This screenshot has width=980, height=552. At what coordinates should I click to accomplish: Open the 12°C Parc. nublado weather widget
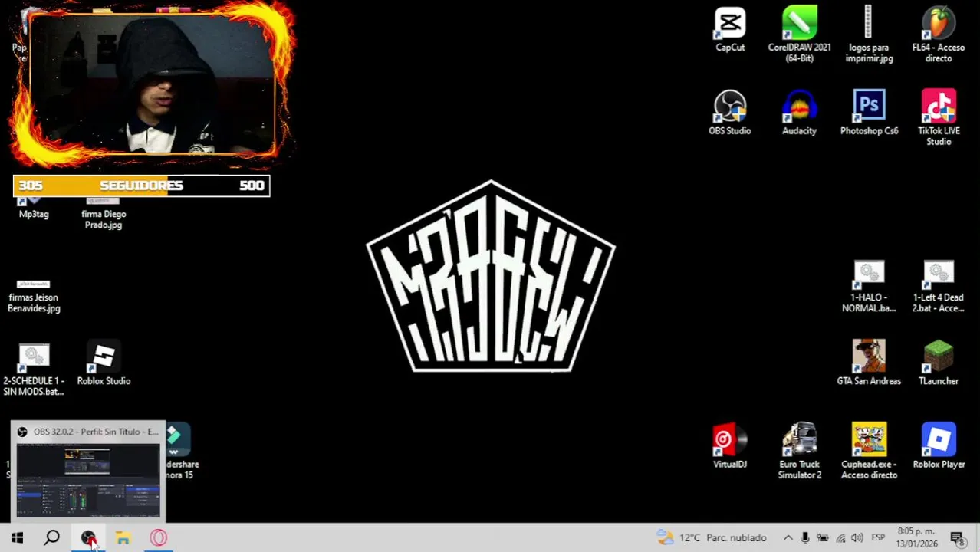[x=711, y=537]
